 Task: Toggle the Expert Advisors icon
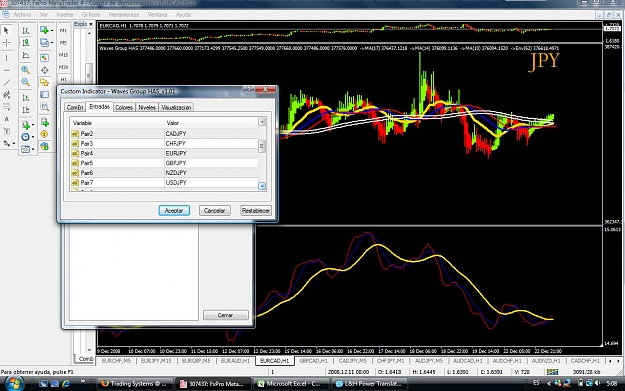[45, 146]
